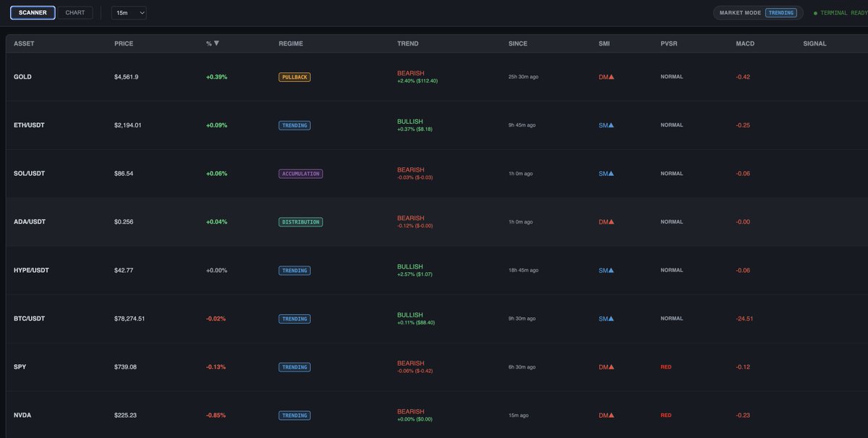Click the Normal PVSR value for GOLD

(x=671, y=77)
